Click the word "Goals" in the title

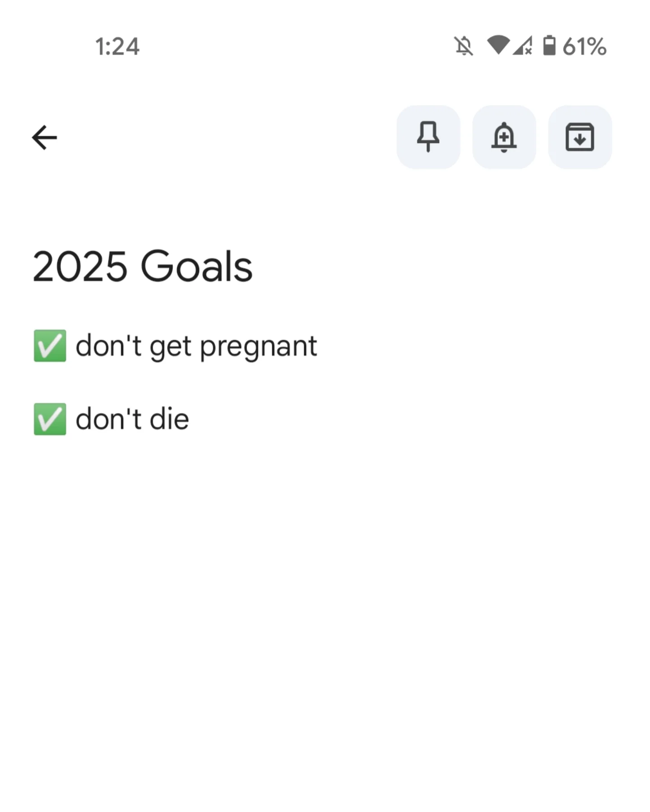tap(196, 267)
